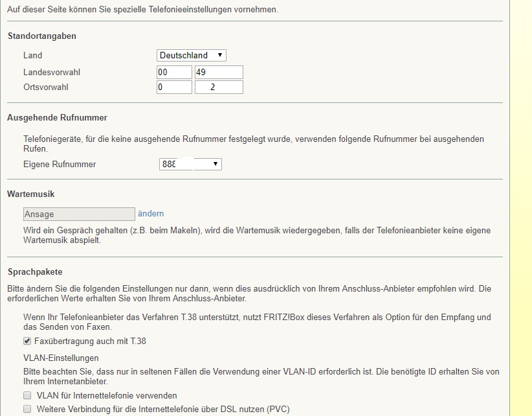Click the Land field label
532x416 pixels.
pyautogui.click(x=32, y=56)
